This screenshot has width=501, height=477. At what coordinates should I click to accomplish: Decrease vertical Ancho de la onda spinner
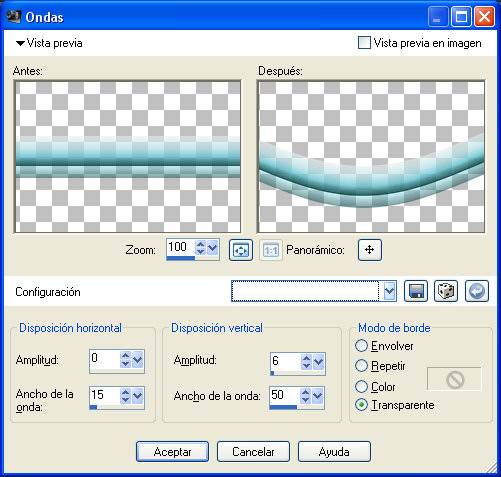coord(305,400)
